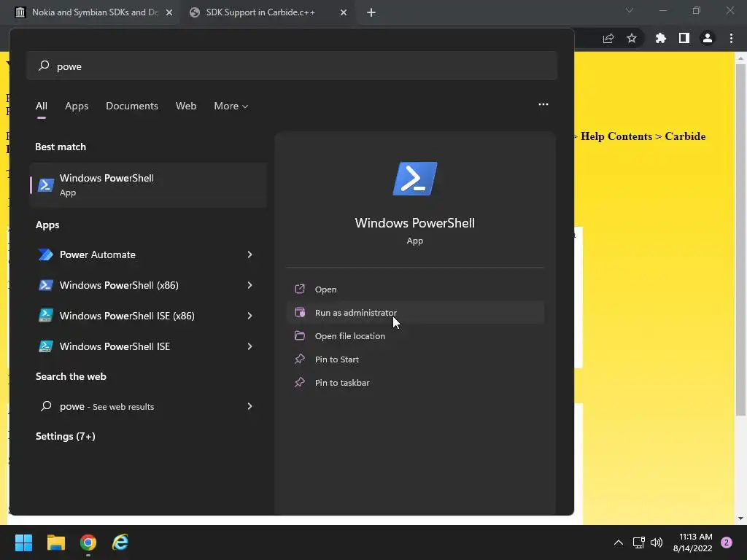The width and height of the screenshot is (747, 560).
Task: Open Internet Explorer from taskbar
Action: [x=120, y=542]
